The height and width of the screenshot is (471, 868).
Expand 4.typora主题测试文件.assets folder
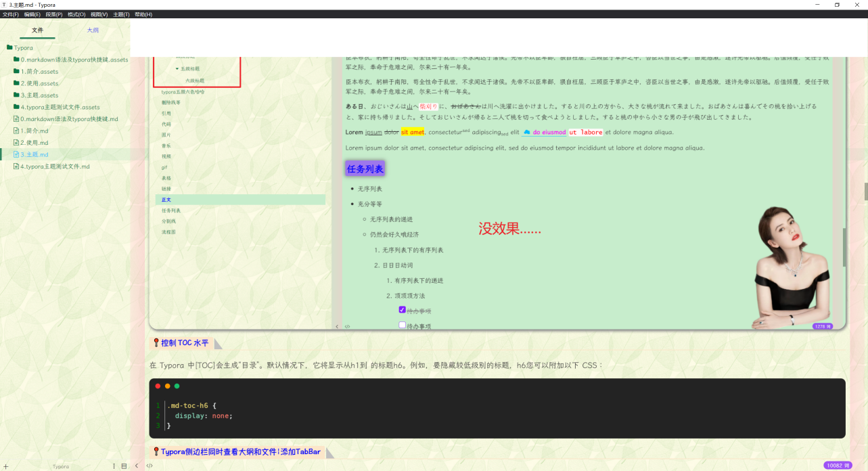56,107
